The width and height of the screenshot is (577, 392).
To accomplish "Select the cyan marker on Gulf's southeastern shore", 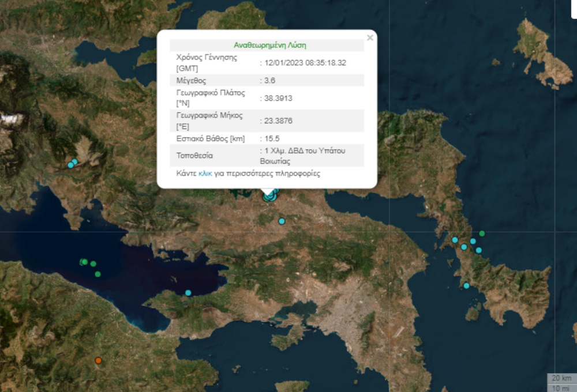I will 188,293.
